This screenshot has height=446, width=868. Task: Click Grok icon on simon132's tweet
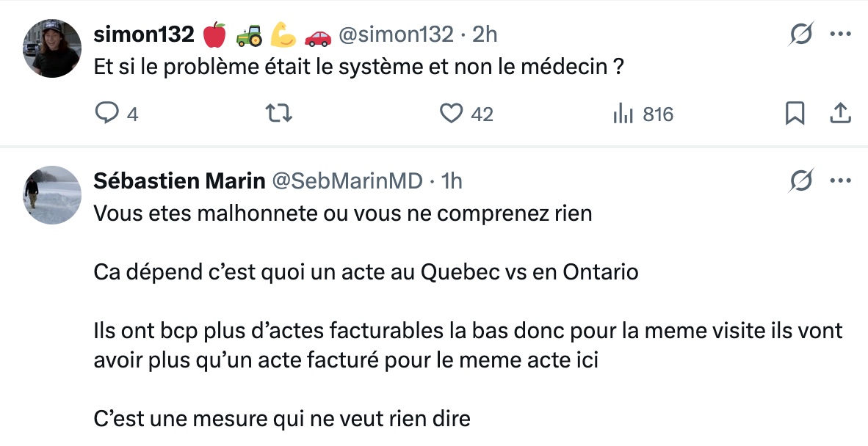[x=801, y=34]
